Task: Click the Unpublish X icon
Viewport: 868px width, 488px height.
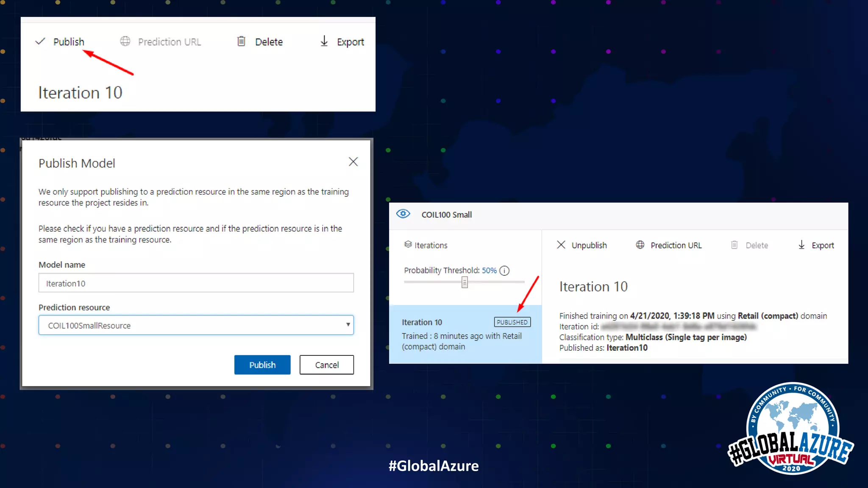Action: point(561,245)
